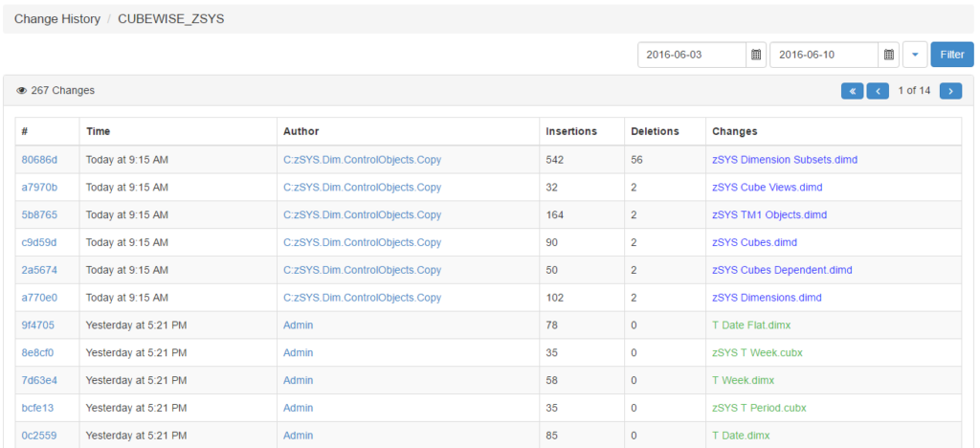Viewport: 980px width, 448px height.
Task: Click Admin author on commit 8e8cf0 row
Action: 298,353
